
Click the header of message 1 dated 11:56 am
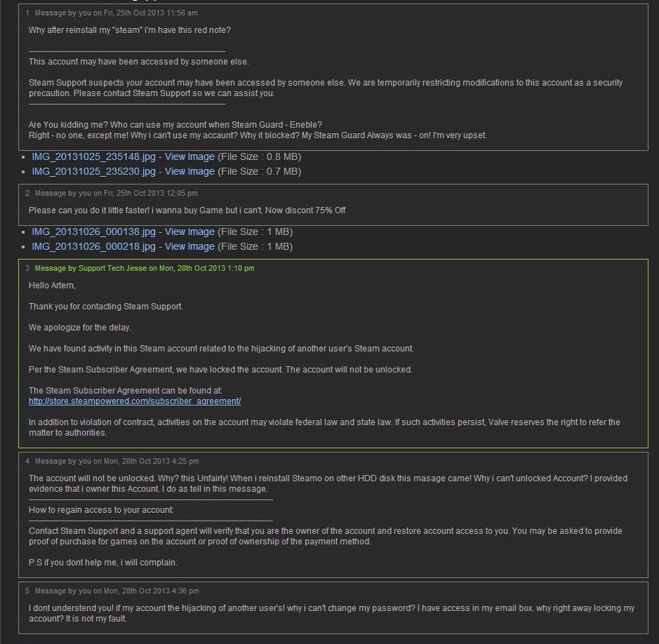pyautogui.click(x=116, y=13)
